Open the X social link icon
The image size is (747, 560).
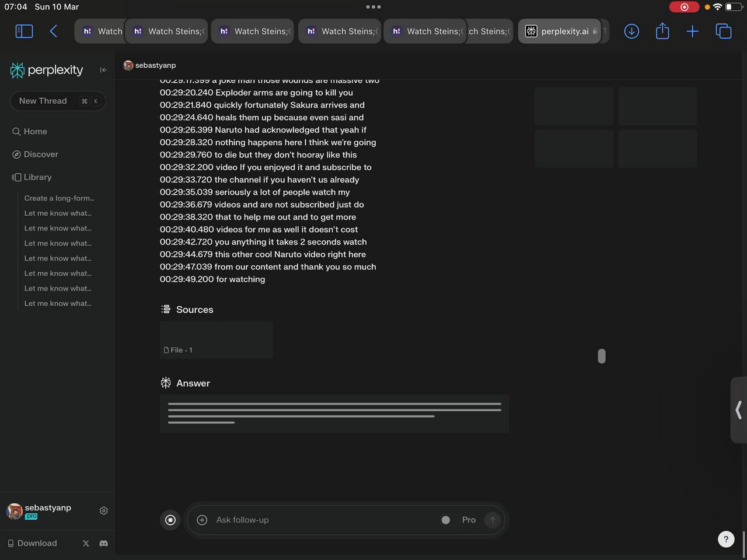(x=86, y=543)
